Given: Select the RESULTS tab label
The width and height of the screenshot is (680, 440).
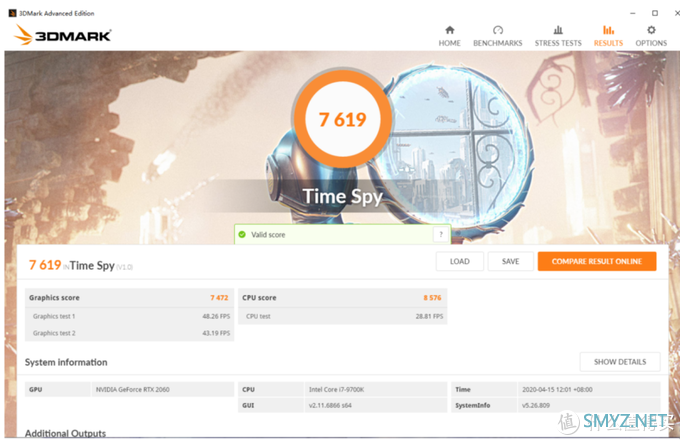Looking at the screenshot, I should [608, 43].
